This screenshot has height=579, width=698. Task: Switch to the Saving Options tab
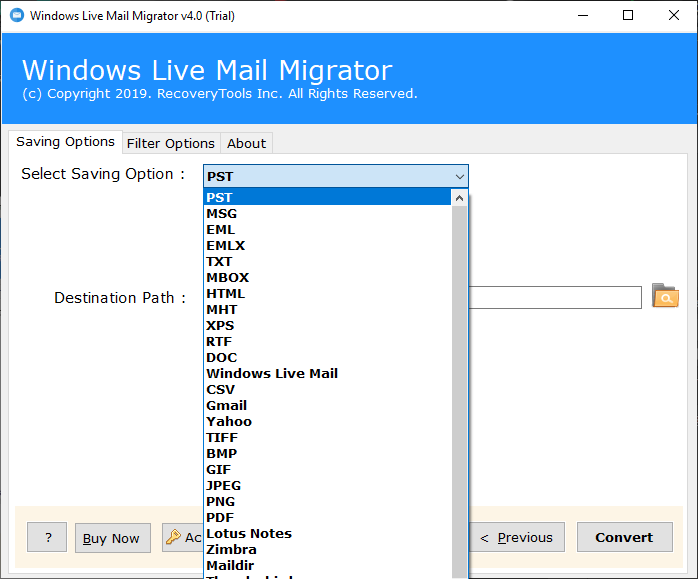pos(65,142)
